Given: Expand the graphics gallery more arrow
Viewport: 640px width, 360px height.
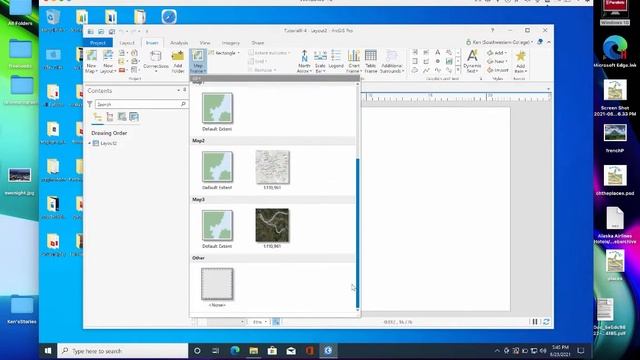Looking at the screenshot, I should pos(458,70).
